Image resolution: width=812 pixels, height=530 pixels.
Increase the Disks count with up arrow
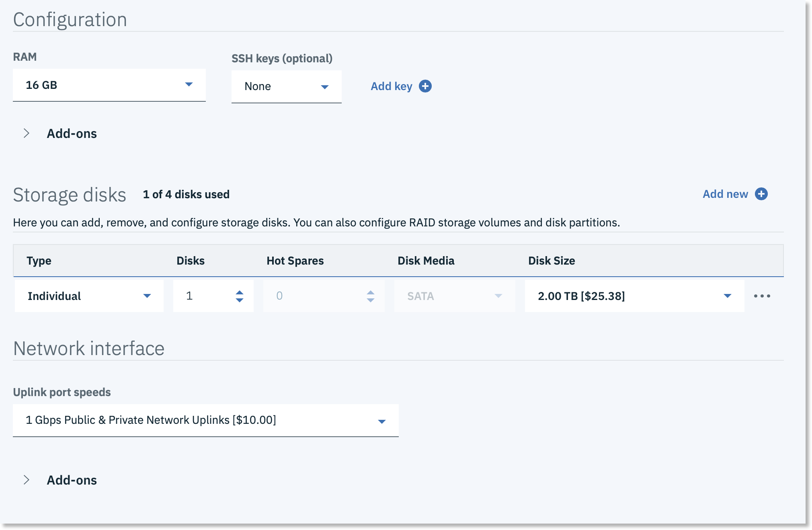(240, 292)
